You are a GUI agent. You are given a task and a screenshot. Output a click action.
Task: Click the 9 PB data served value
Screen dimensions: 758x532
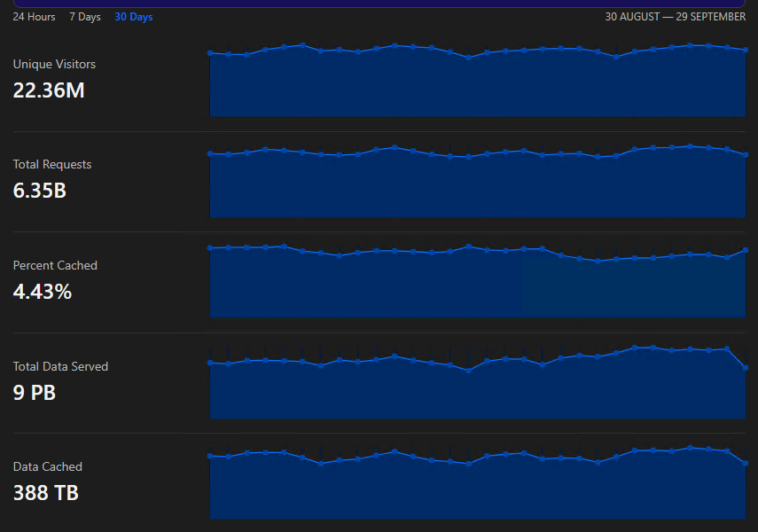pyautogui.click(x=35, y=393)
